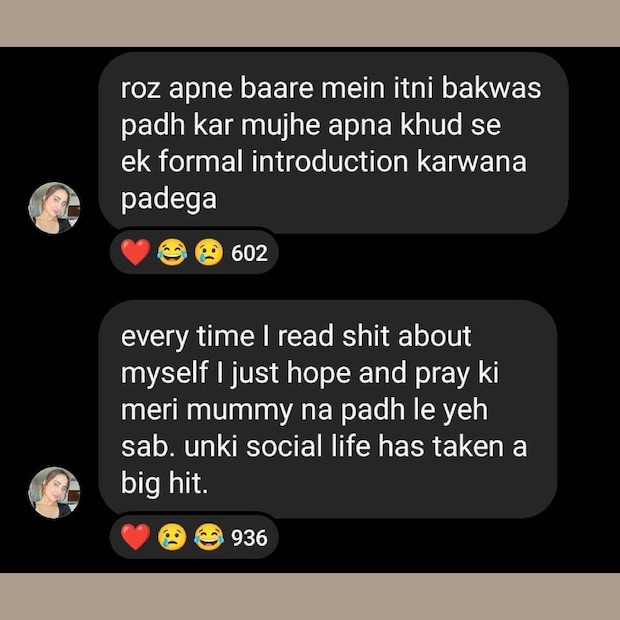
Task: Select the message starting 'every time I read'
Action: click(x=328, y=409)
